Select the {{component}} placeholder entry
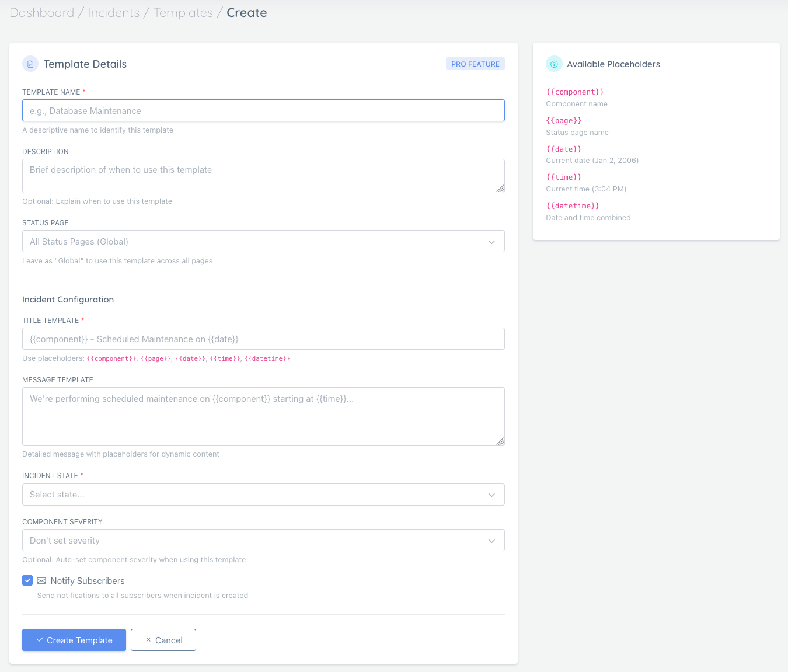Screen dimensions: 788x672 (575, 92)
